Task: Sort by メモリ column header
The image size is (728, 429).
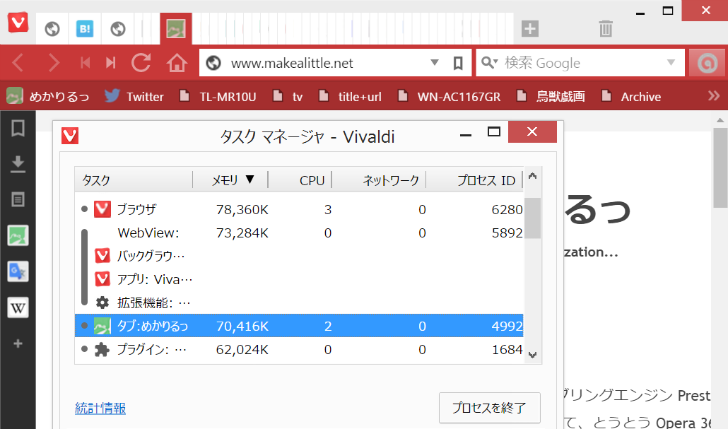Action: click(230, 180)
